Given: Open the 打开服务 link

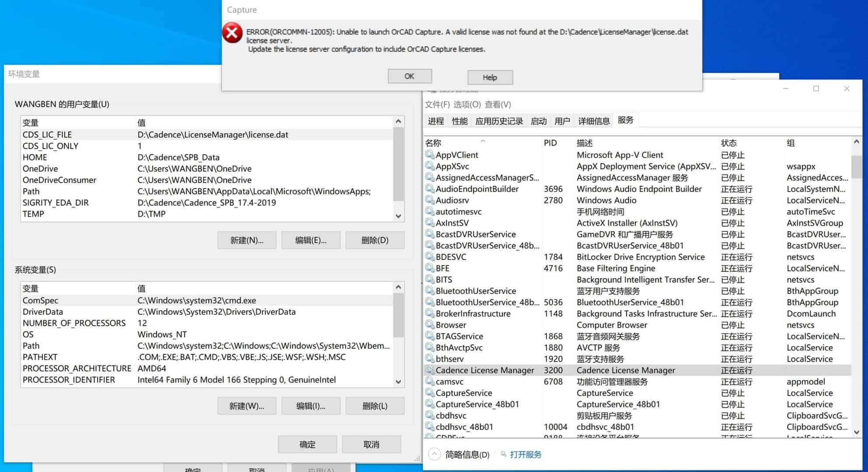Looking at the screenshot, I should 525,455.
